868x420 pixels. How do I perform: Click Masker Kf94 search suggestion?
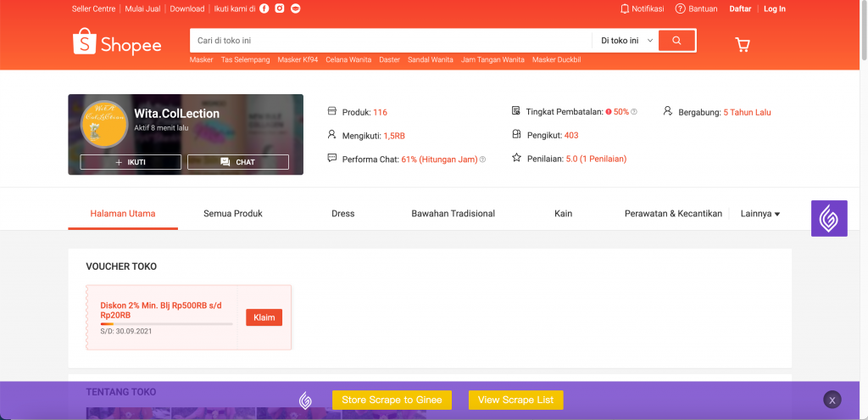pyautogui.click(x=298, y=60)
